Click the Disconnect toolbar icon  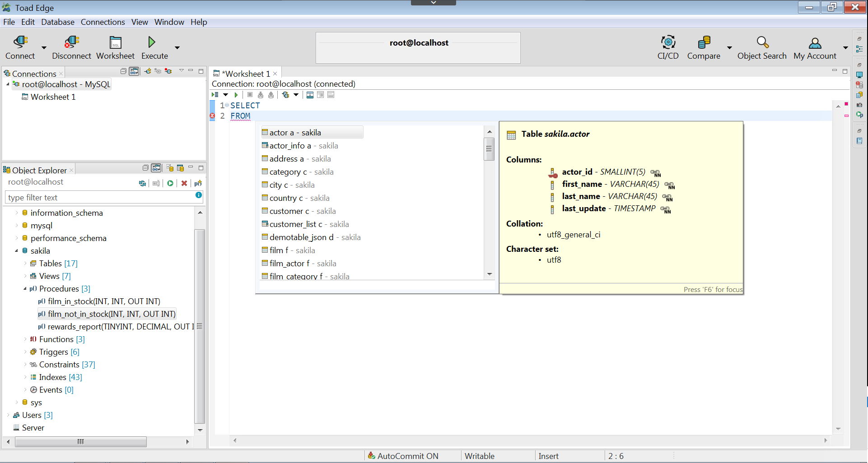click(71, 42)
